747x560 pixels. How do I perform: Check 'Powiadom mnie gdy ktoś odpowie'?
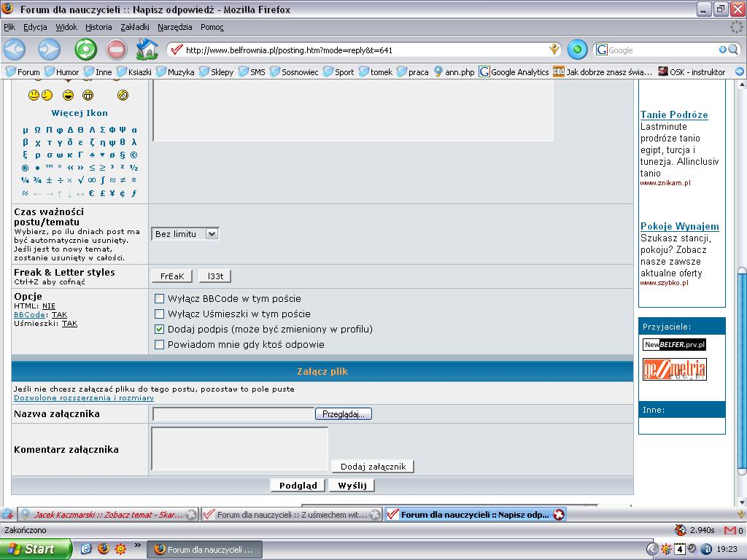tap(159, 344)
